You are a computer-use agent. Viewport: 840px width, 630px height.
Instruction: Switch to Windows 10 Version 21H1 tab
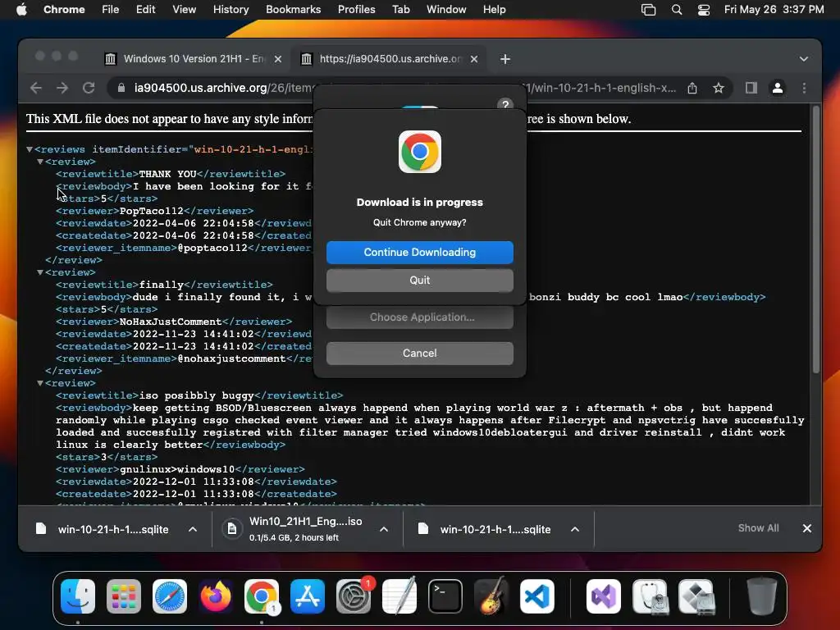193,59
